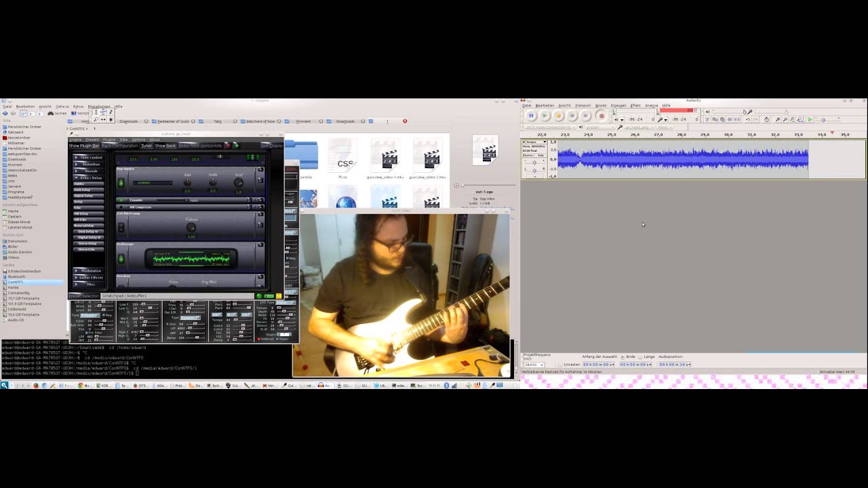The width and height of the screenshot is (868, 488).
Task: Check the Pre Filter checkbox
Action: (x=87, y=333)
